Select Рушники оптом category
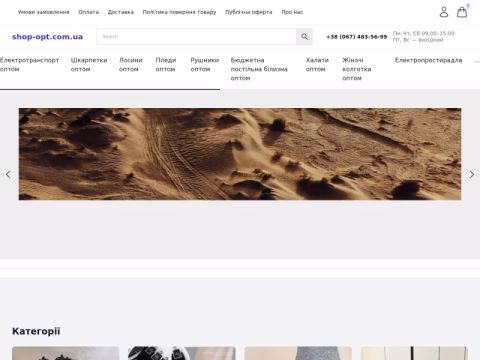480x360 pixels. pyautogui.click(x=205, y=65)
